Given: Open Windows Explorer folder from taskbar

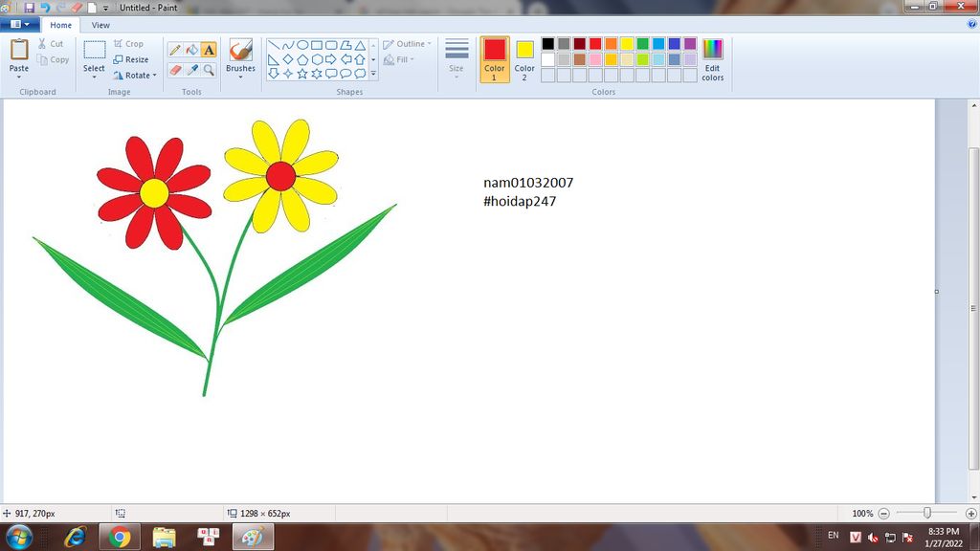Looking at the screenshot, I should [164, 538].
